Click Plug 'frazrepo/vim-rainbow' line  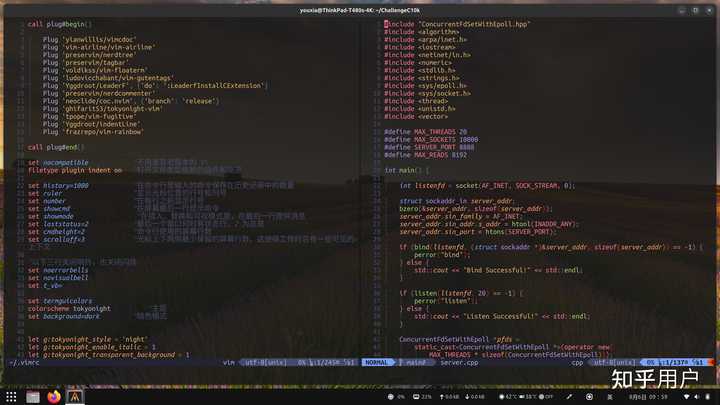pyautogui.click(x=93, y=132)
